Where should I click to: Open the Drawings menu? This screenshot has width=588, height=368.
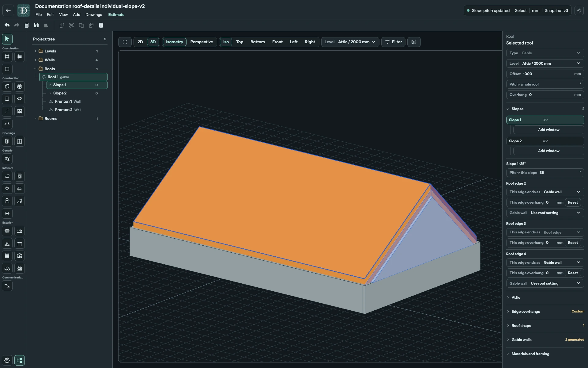(x=94, y=15)
